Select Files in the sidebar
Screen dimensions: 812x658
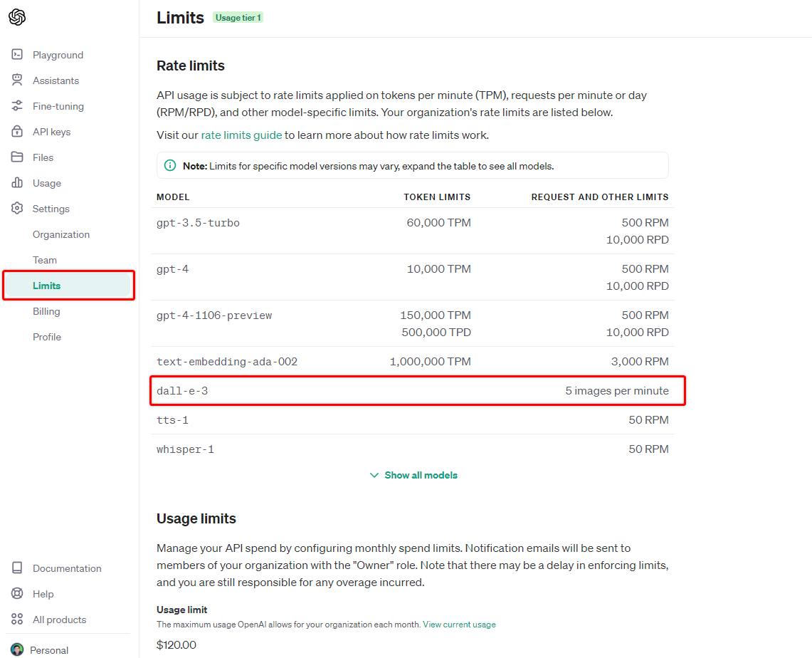[x=43, y=157]
